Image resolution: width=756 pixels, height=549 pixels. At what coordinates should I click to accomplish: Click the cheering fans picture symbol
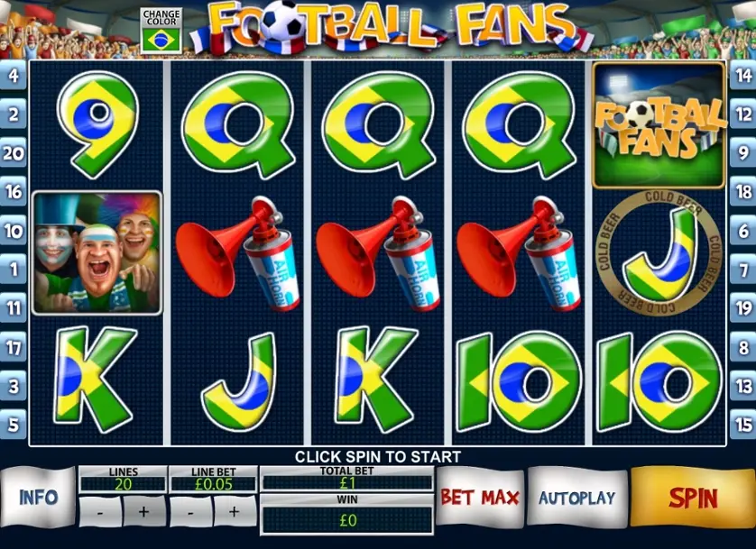97,252
